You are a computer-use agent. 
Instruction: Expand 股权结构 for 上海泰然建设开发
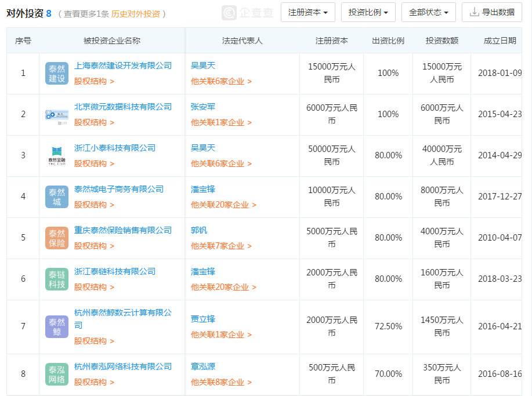click(x=94, y=81)
